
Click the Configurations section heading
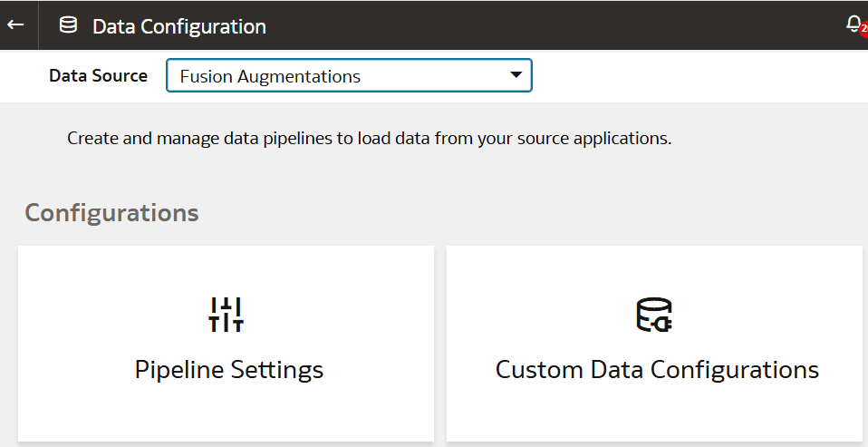click(x=111, y=213)
